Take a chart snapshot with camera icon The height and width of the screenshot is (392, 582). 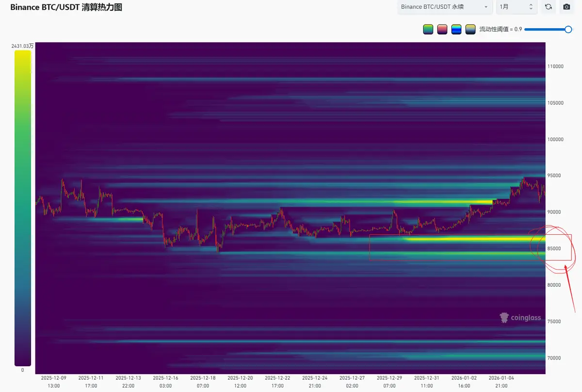pos(566,7)
